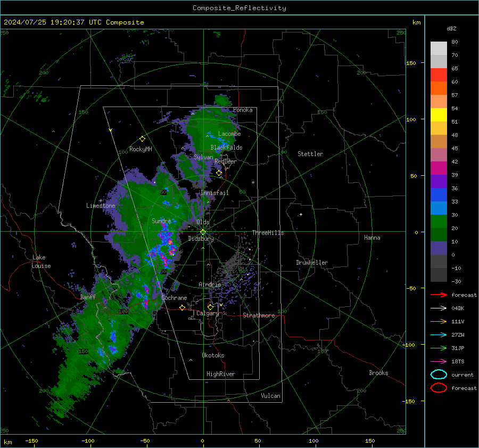Click the Drumheller label

click(312, 263)
